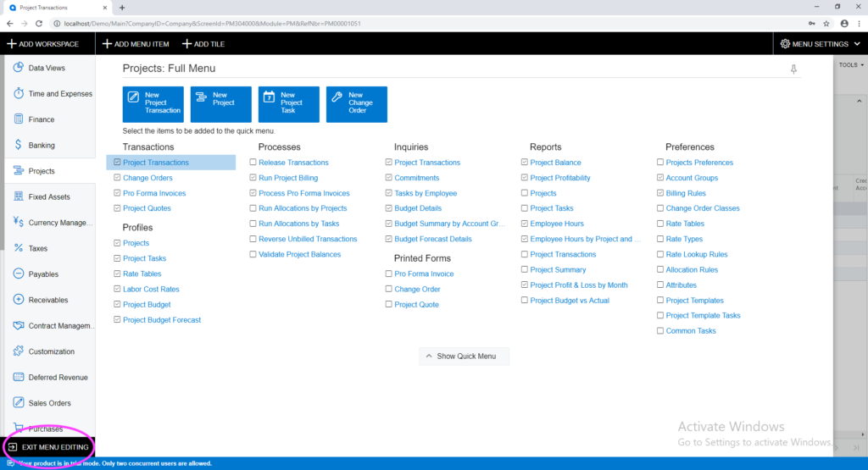Screen dimensions: 868x470
Task: Open the Tools dropdown
Action: 851,64
